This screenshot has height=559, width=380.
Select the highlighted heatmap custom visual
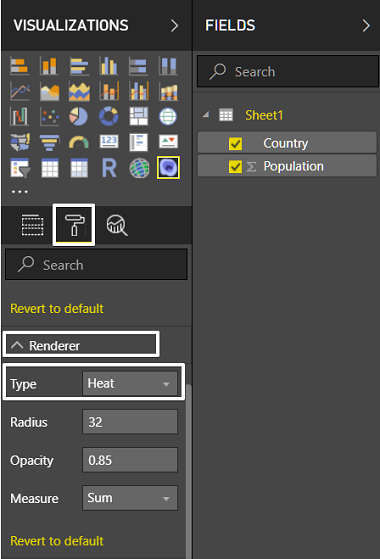168,168
